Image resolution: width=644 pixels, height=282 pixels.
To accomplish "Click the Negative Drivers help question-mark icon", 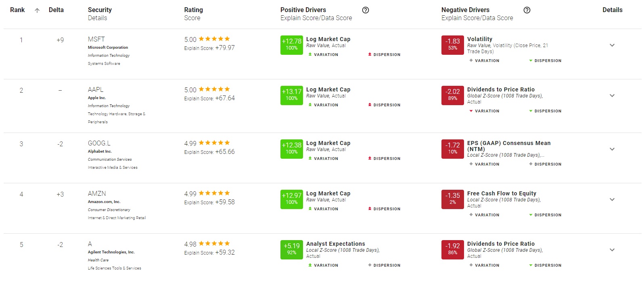I will click(527, 10).
